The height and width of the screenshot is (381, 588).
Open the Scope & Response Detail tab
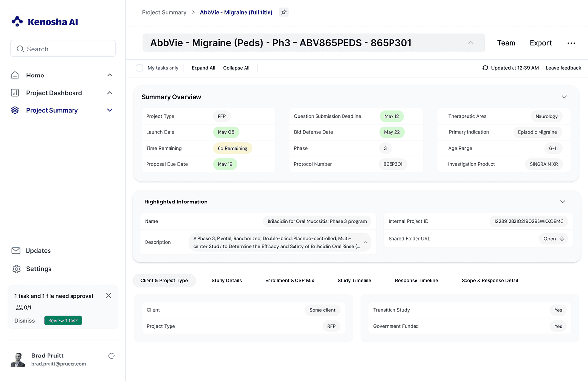point(490,280)
